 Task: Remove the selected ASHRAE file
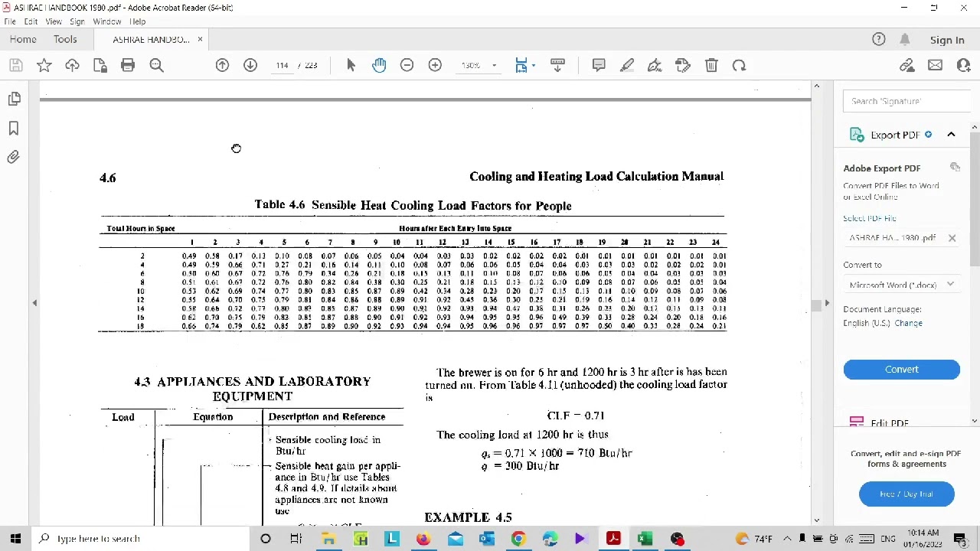[952, 238]
